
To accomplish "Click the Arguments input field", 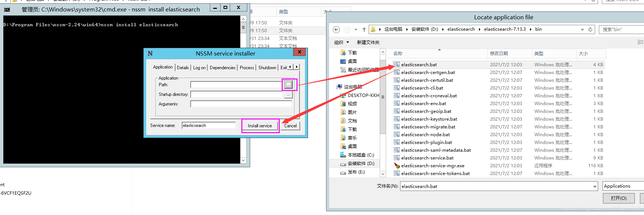I will coord(241,104).
